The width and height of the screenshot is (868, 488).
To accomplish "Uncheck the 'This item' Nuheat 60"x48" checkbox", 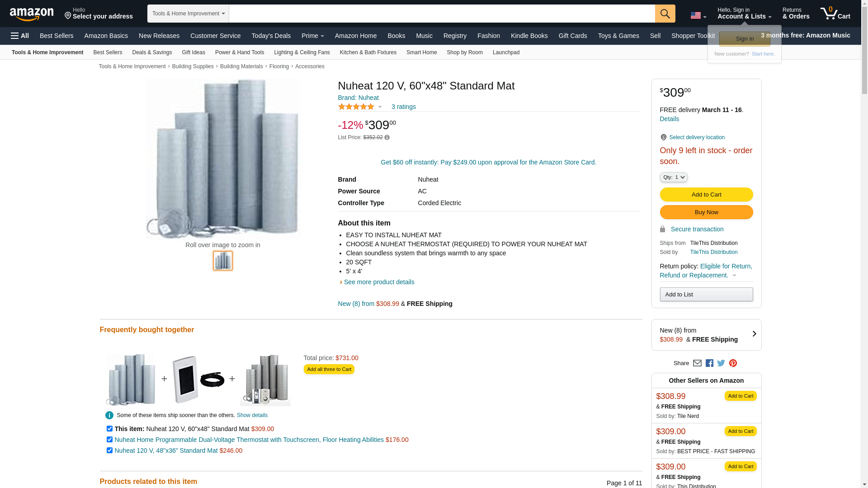I will (109, 429).
